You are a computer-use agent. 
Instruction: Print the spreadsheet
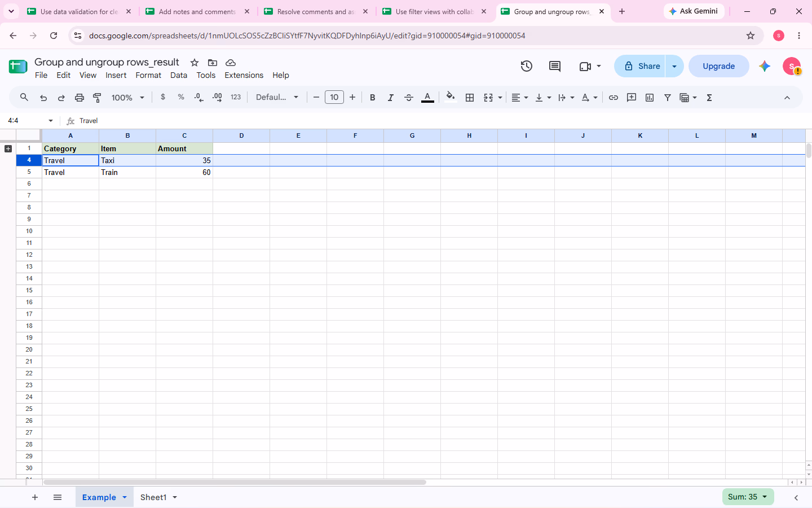(x=80, y=98)
